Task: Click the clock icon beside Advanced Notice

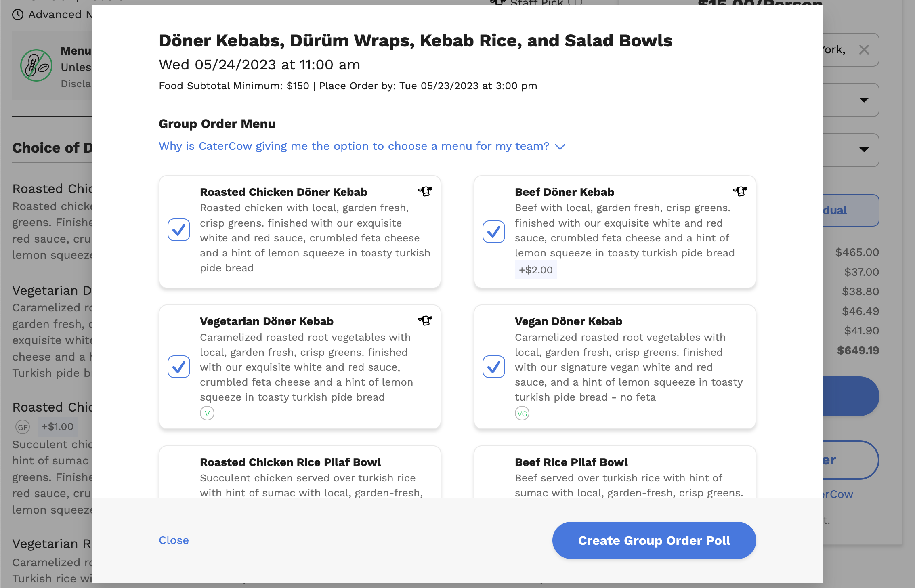Action: (18, 15)
